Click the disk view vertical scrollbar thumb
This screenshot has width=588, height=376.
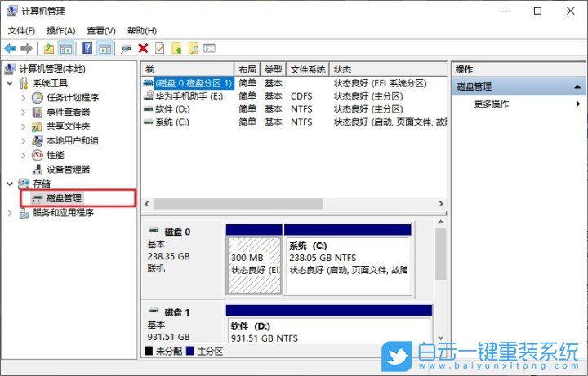[441, 254]
